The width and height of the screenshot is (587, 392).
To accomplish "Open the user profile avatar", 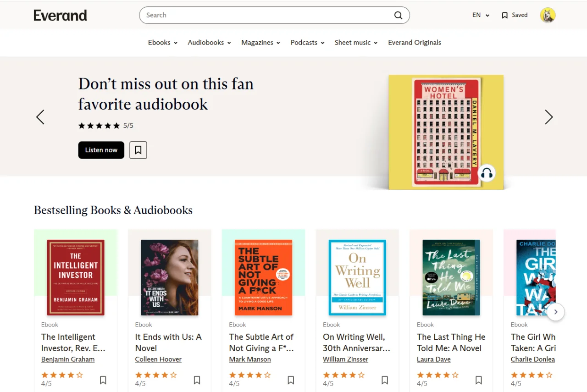I will tap(548, 15).
